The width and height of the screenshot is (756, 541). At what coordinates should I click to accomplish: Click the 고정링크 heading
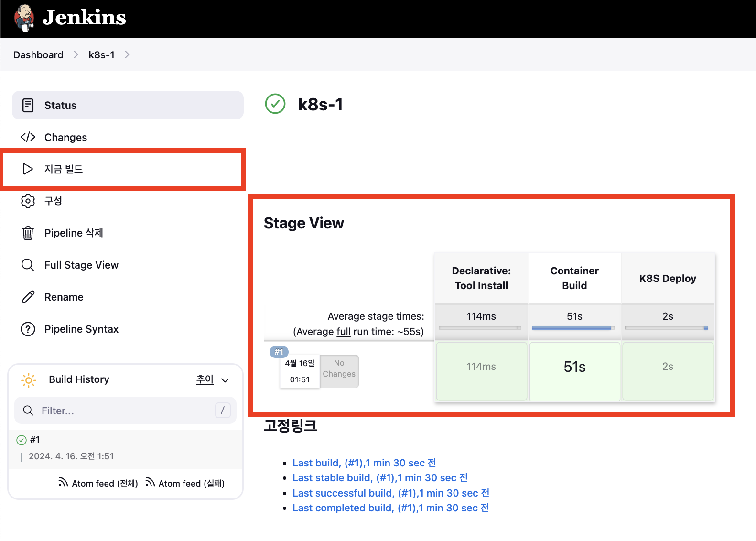[x=291, y=425]
